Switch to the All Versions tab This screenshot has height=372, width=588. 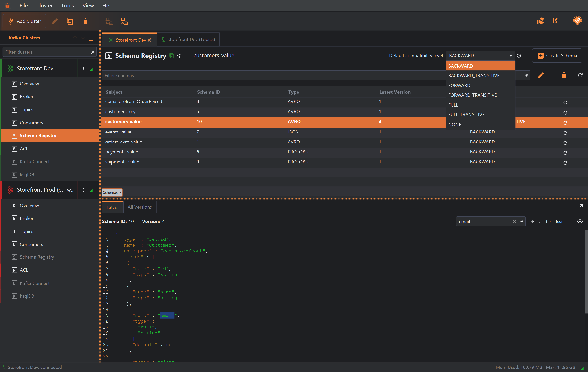pos(140,207)
